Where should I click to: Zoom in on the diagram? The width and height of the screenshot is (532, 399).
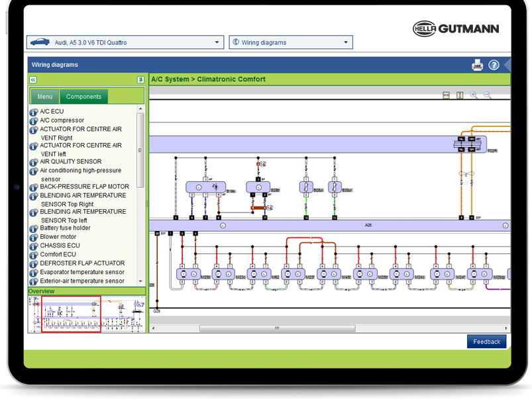tap(474, 95)
